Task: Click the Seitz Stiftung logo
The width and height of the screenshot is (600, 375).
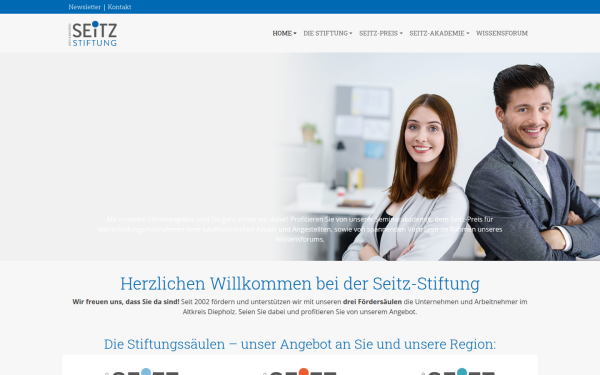Action: click(93, 34)
